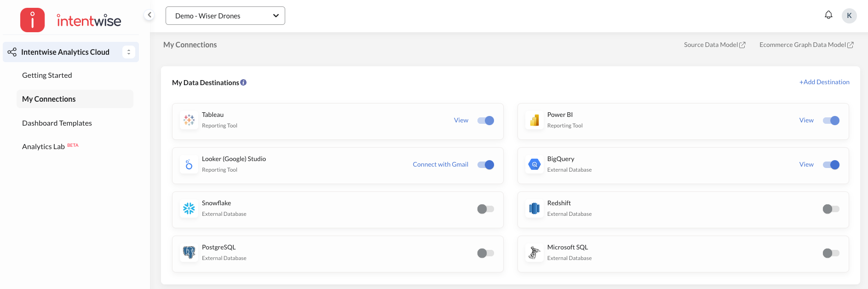Viewport: 868px width, 289px height.
Task: Click the BigQuery destination name
Action: point(561,159)
